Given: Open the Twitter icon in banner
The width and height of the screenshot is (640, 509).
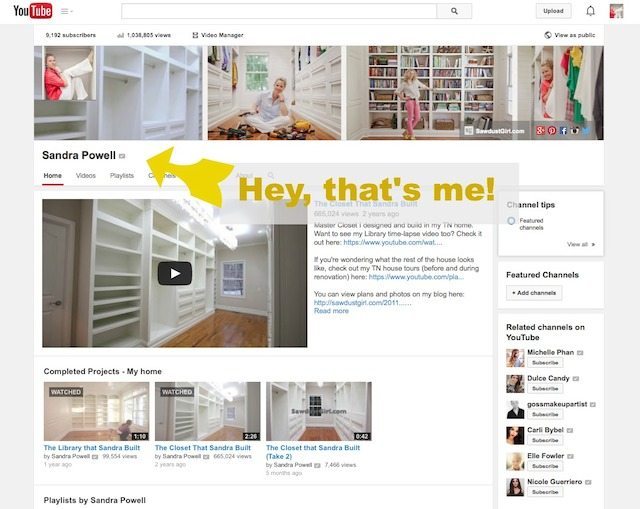Looking at the screenshot, I should [x=586, y=131].
